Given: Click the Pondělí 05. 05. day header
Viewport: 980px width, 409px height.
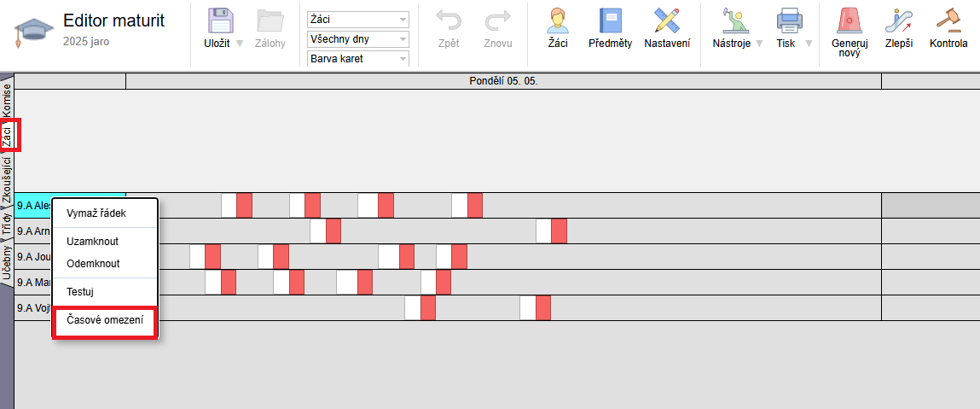Looking at the screenshot, I should (503, 81).
